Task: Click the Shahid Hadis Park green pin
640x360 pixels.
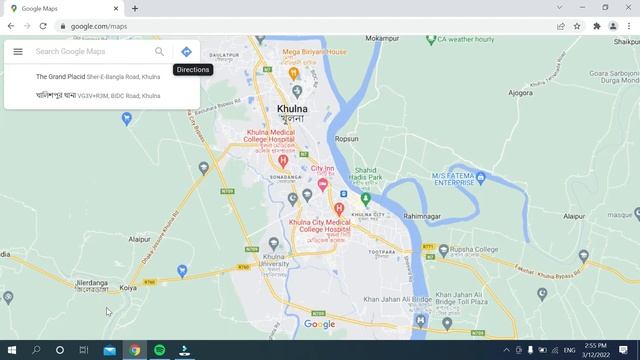Action: pyautogui.click(x=365, y=199)
